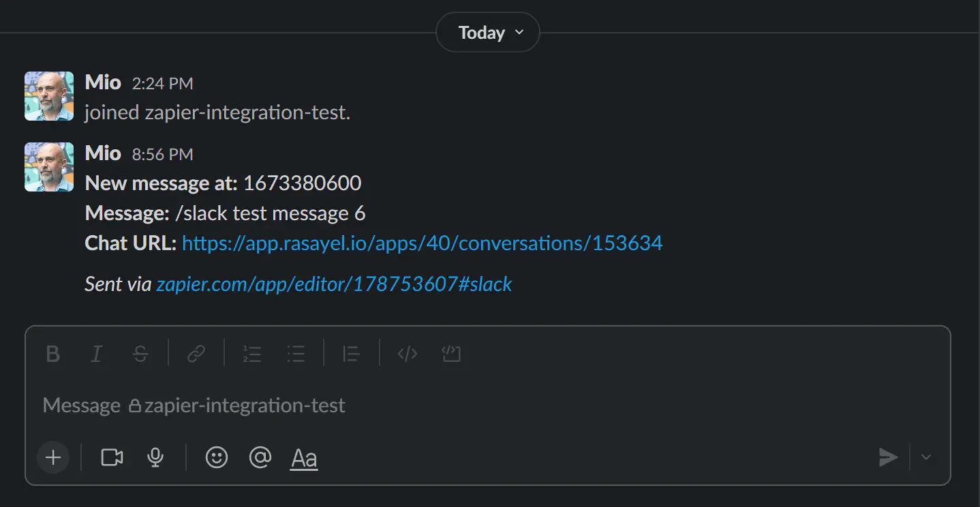Insert inline code formatting
This screenshot has width=980, height=507.
click(407, 354)
